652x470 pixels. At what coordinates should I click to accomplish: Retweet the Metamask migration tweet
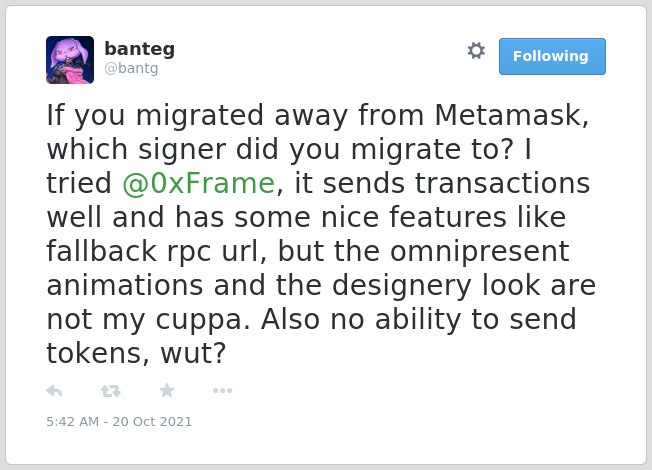[x=111, y=391]
